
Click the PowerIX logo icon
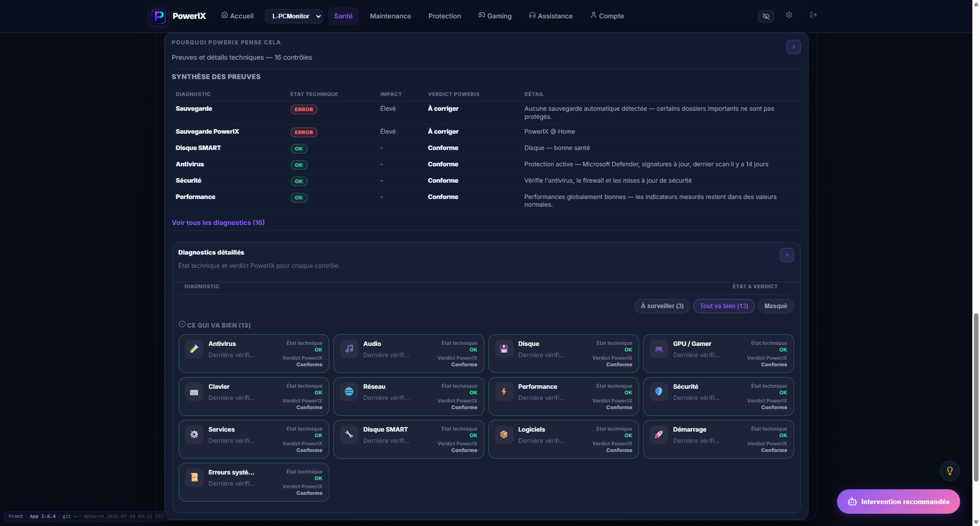pyautogui.click(x=159, y=16)
